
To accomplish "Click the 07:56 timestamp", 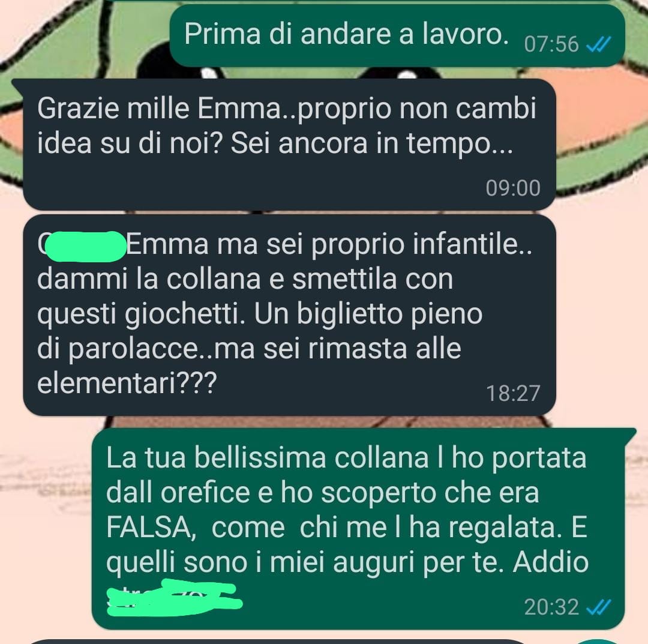I will [x=551, y=44].
